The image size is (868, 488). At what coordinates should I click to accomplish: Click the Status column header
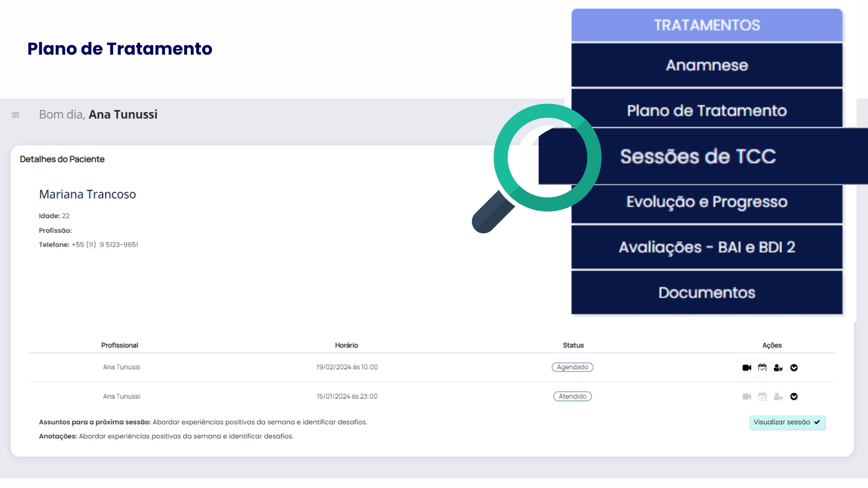tap(573, 345)
